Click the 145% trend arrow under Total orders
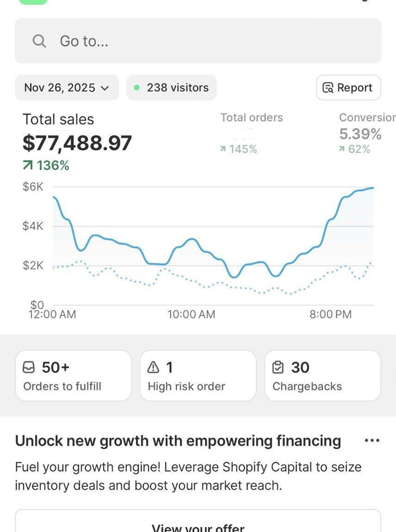 223,149
